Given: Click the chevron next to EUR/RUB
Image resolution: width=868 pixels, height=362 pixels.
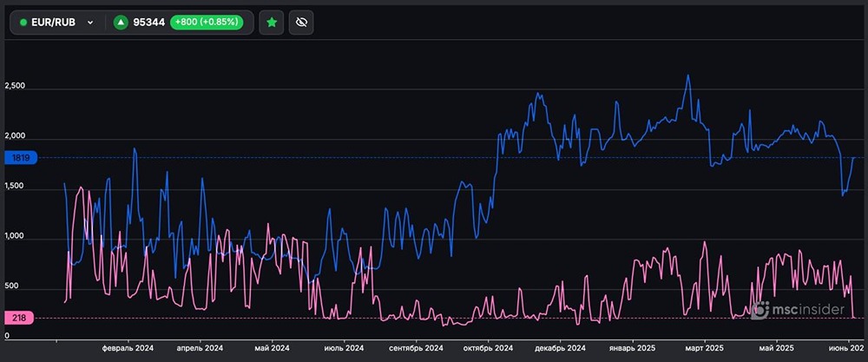Looking at the screenshot, I should pos(90,23).
